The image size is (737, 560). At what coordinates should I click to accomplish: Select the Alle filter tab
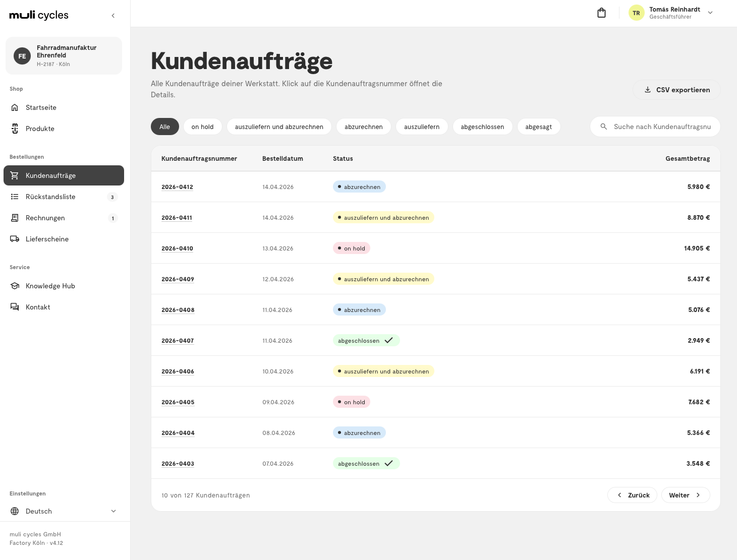[164, 127]
